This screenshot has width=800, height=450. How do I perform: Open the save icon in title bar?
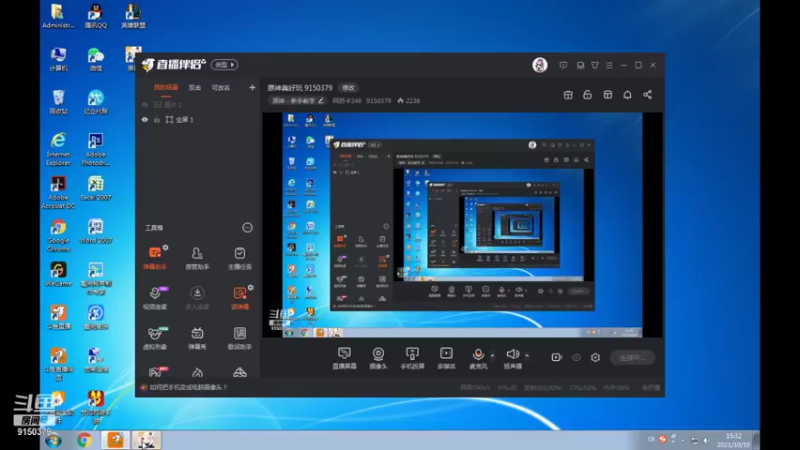[580, 65]
